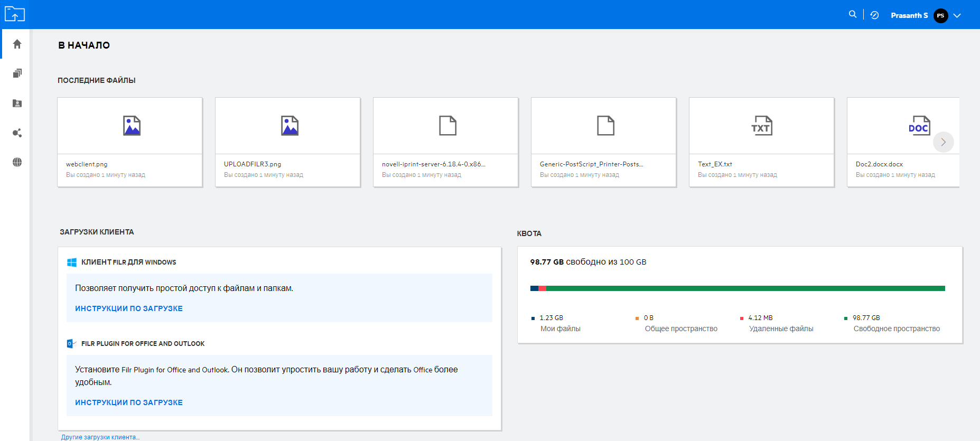Open Shared By Me sidebar icon

17,133
